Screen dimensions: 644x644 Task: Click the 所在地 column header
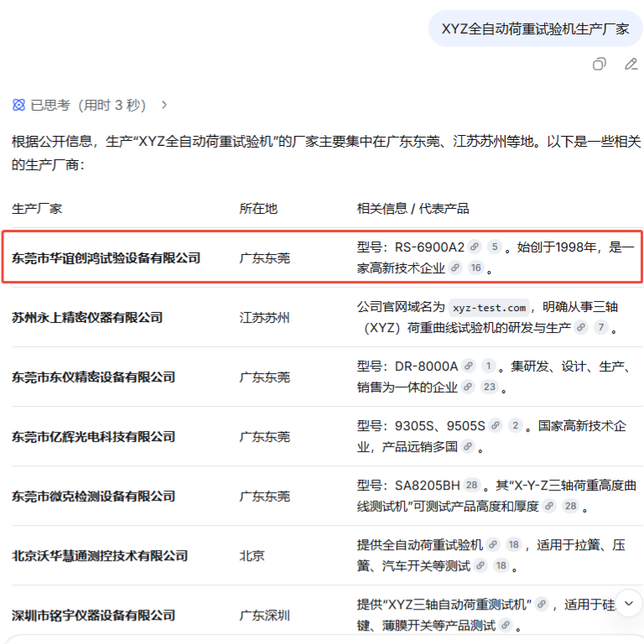click(x=258, y=209)
